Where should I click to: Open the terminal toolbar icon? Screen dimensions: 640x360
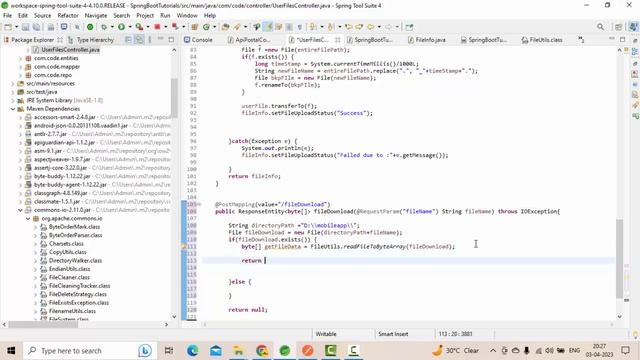pos(64,27)
